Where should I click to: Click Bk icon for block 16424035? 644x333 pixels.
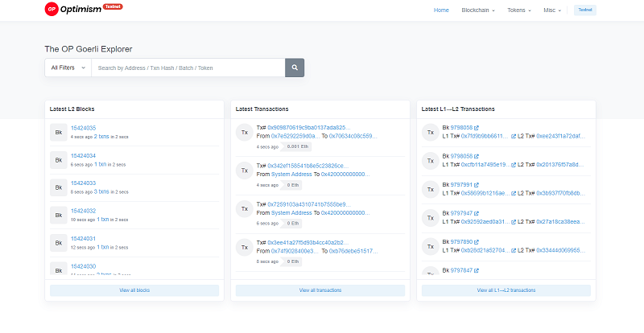[57, 132]
